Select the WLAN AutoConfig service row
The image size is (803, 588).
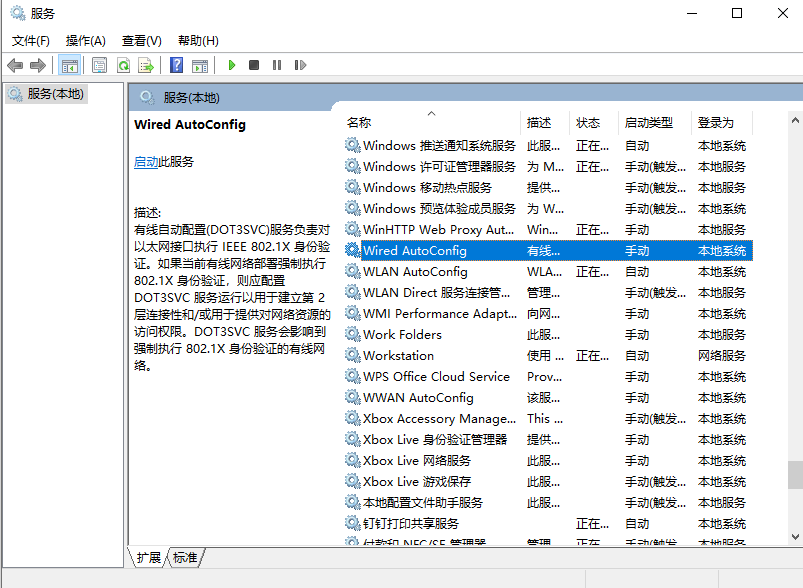coord(415,272)
